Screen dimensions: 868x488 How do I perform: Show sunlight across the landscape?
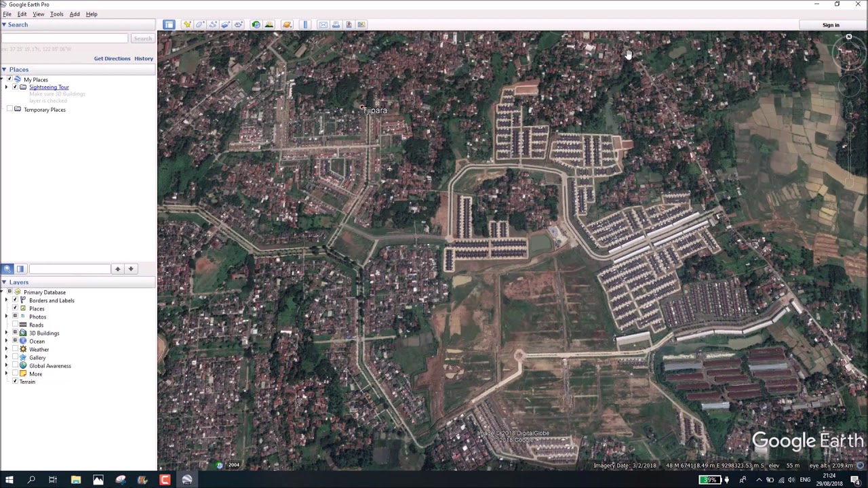pyautogui.click(x=269, y=25)
